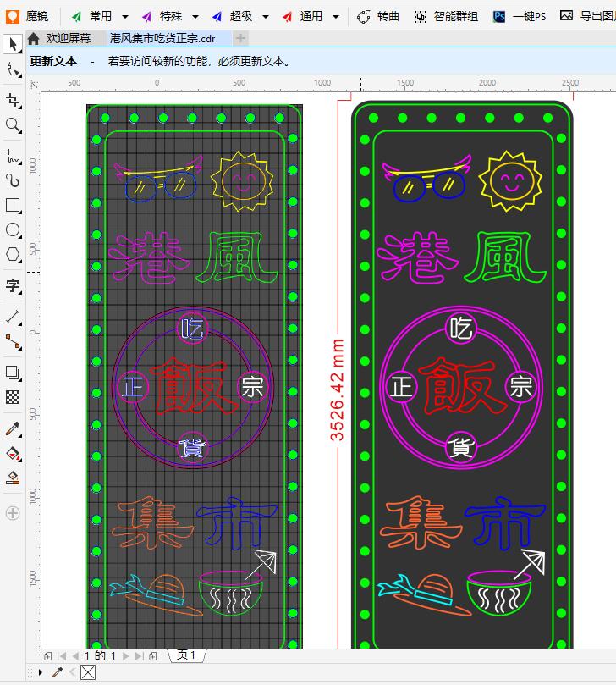Screen dimensions: 616x685
Task: Select the 页1 page tab
Action: coord(186,655)
